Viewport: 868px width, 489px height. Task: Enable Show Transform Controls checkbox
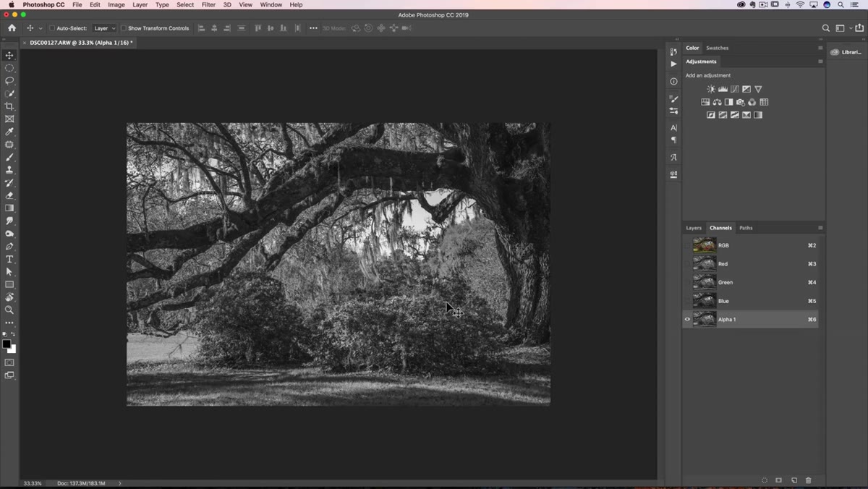pyautogui.click(x=124, y=28)
